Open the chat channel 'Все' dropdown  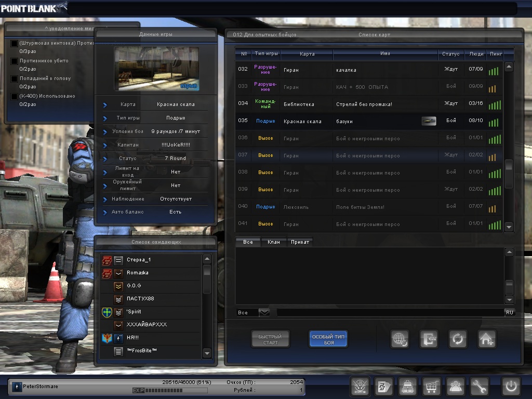click(264, 312)
